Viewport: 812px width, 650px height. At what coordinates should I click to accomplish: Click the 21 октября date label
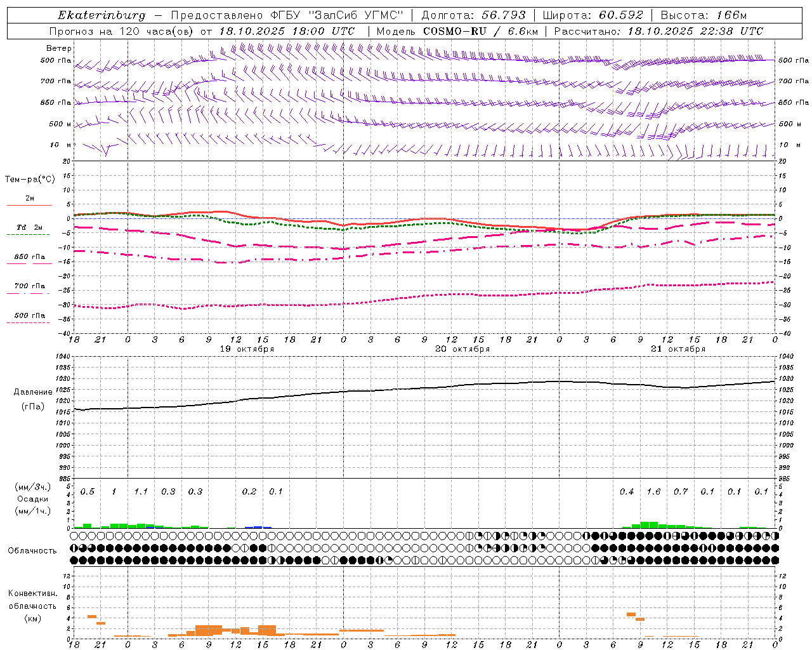click(x=678, y=349)
